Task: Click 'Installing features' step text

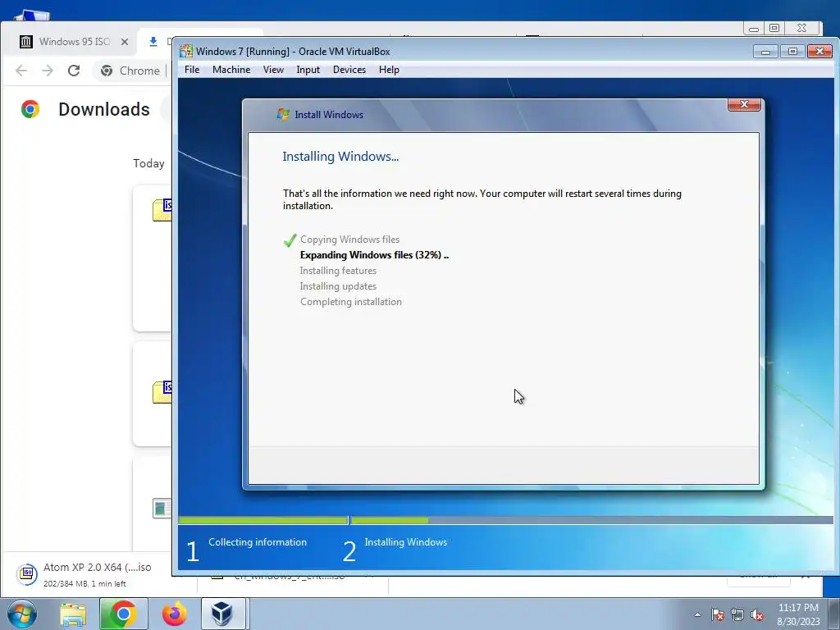Action: [338, 271]
